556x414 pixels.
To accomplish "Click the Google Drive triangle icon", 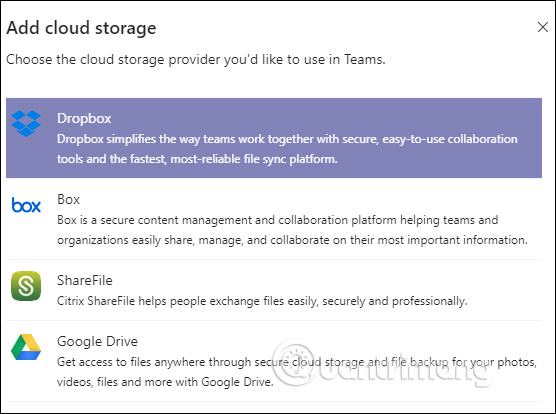I will [x=26, y=347].
